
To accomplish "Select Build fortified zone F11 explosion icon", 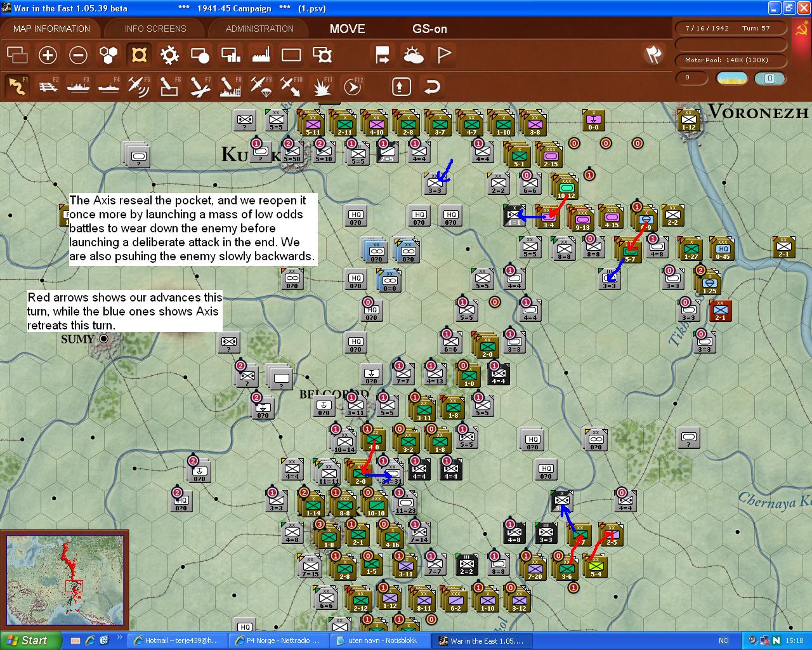I will pos(322,86).
